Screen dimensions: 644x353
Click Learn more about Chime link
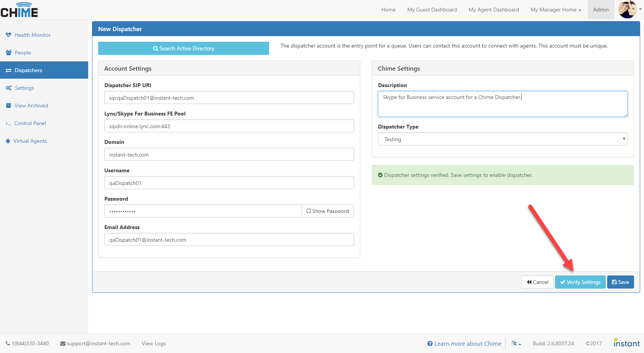(x=468, y=343)
